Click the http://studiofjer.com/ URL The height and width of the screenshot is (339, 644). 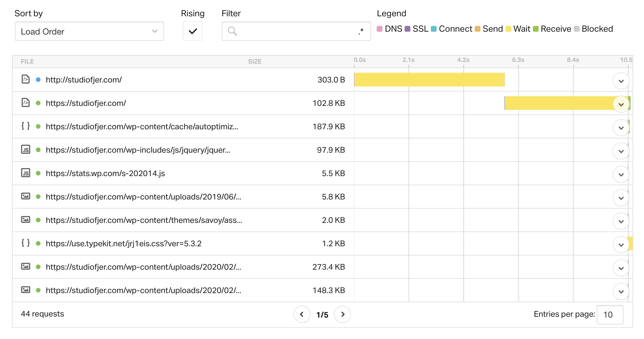(84, 80)
